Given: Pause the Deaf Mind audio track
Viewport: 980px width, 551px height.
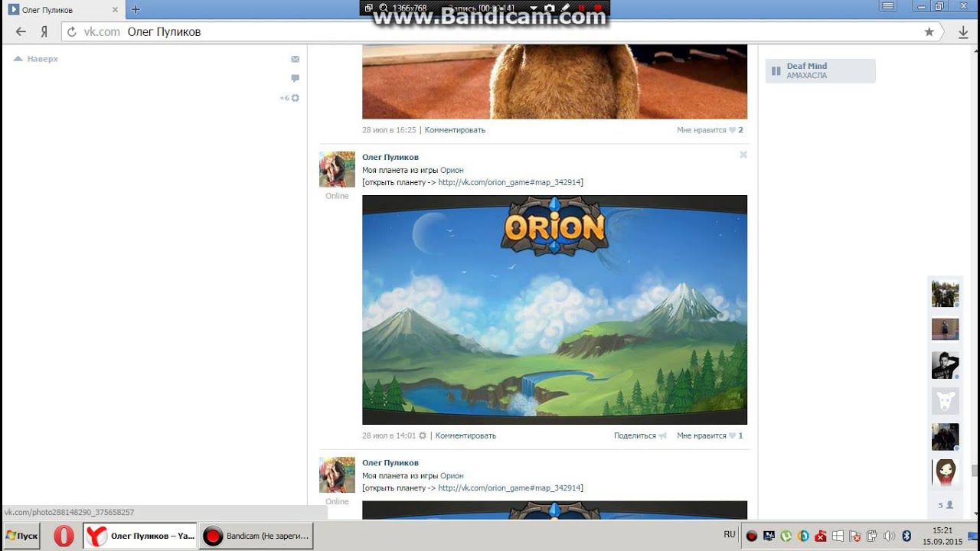Looking at the screenshot, I should pyautogui.click(x=776, y=71).
